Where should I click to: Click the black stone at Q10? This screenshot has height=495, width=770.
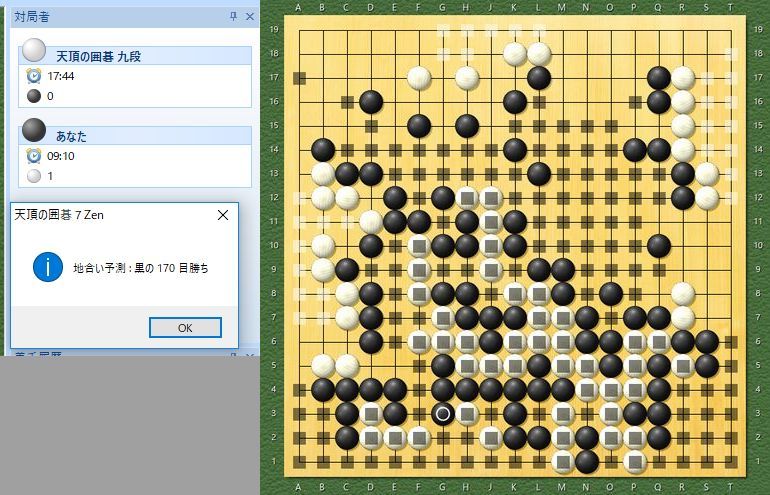(x=659, y=246)
